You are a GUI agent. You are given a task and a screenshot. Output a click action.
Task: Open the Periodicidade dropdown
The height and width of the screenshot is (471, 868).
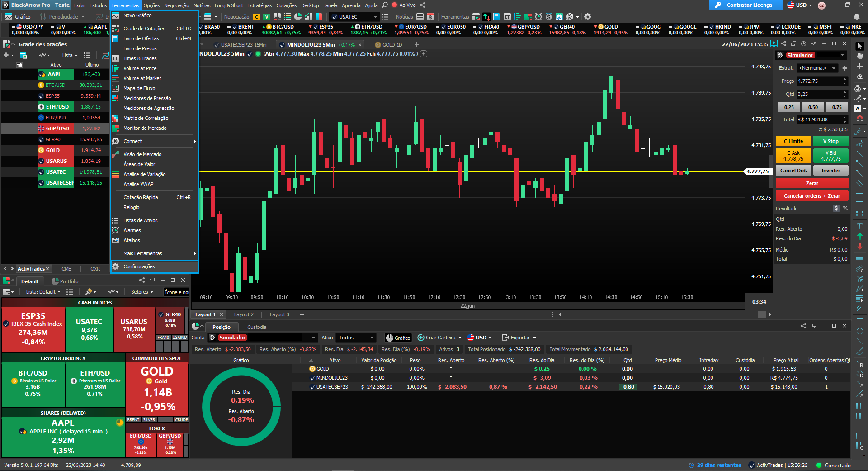click(62, 17)
